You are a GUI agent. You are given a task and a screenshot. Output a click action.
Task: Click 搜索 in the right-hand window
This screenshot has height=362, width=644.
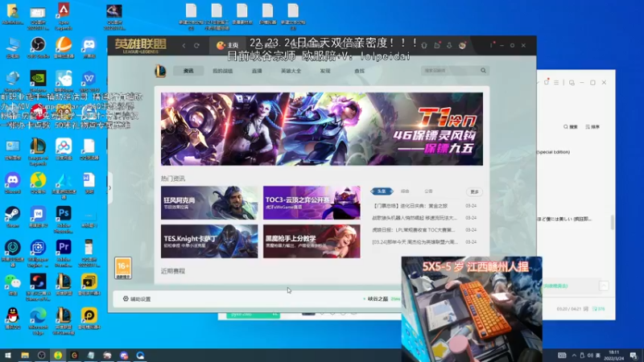571,127
